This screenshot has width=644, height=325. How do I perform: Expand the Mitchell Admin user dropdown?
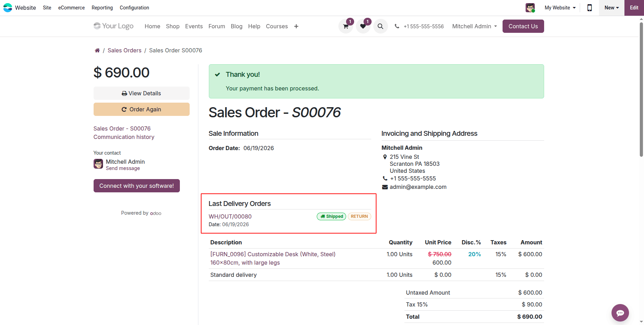(474, 26)
